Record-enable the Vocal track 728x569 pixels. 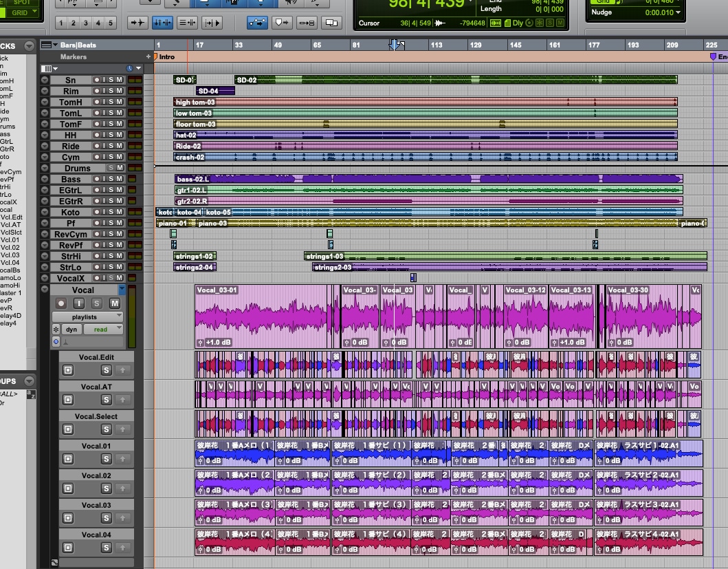click(x=60, y=303)
